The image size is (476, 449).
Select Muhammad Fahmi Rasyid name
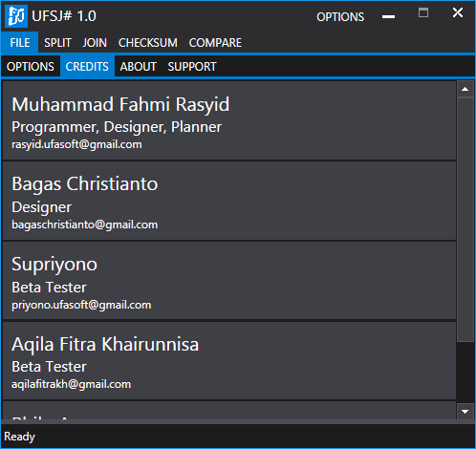120,105
